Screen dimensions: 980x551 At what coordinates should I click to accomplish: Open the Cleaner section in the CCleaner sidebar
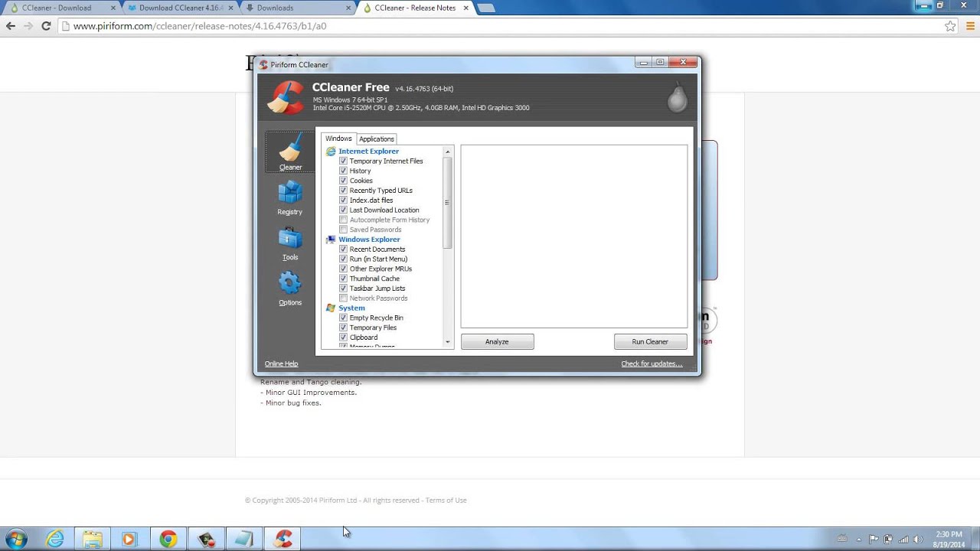[x=290, y=152]
